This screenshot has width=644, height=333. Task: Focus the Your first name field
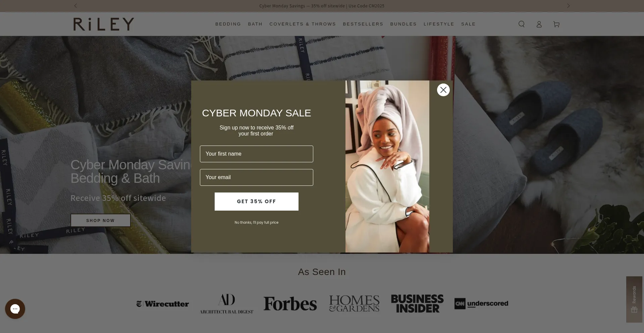click(257, 154)
